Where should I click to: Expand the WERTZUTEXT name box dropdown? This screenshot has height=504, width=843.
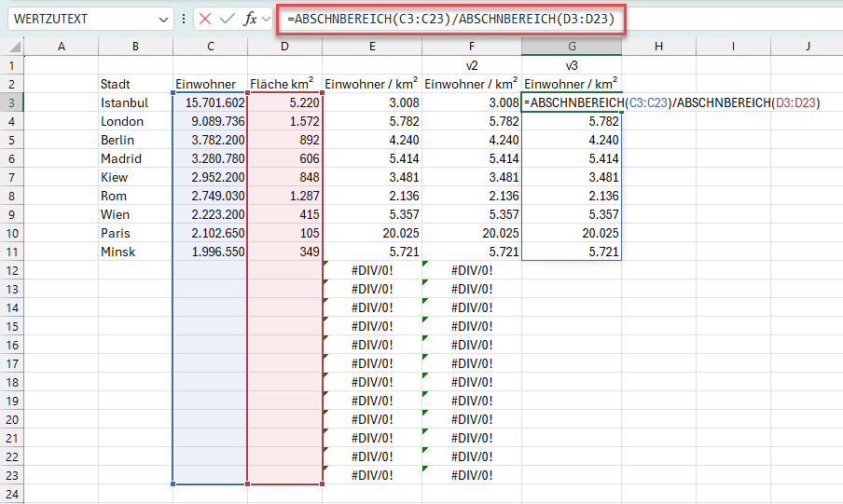[x=163, y=19]
